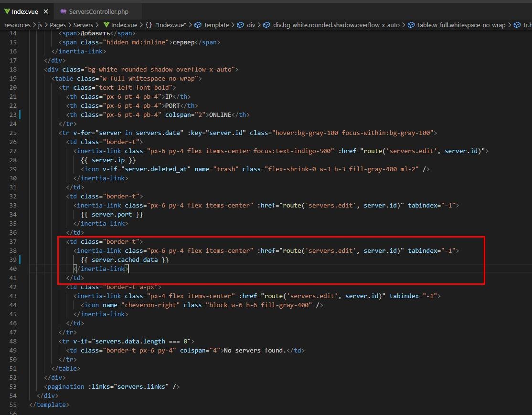Click line number 39 in the gutter
Viewport: 532px width, 415px height.
click(x=13, y=260)
